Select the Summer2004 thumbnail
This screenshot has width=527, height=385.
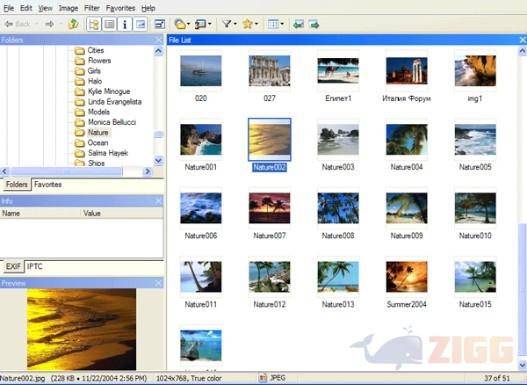click(x=407, y=276)
